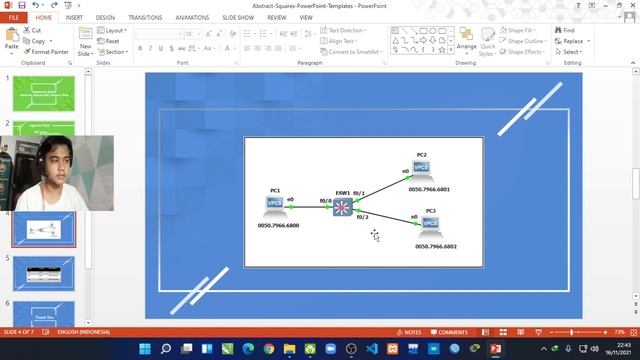Open the font size dropdown
Screen dimensions: 640x360
point(199,34)
